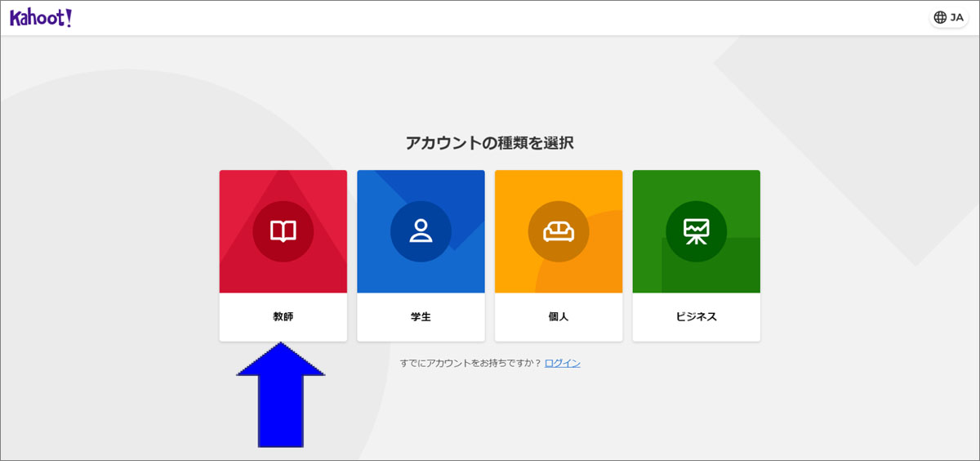Click the globe icon in language button
The width and height of the screenshot is (980, 461).
(x=940, y=17)
